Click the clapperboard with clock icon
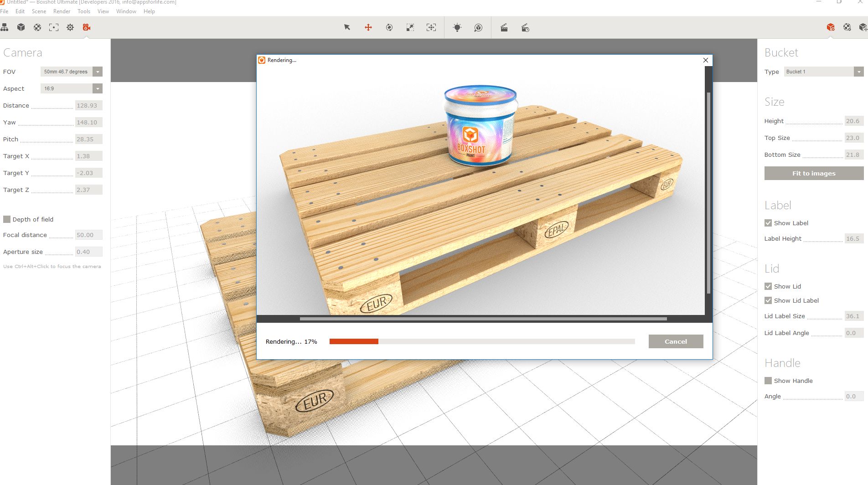 coord(525,28)
